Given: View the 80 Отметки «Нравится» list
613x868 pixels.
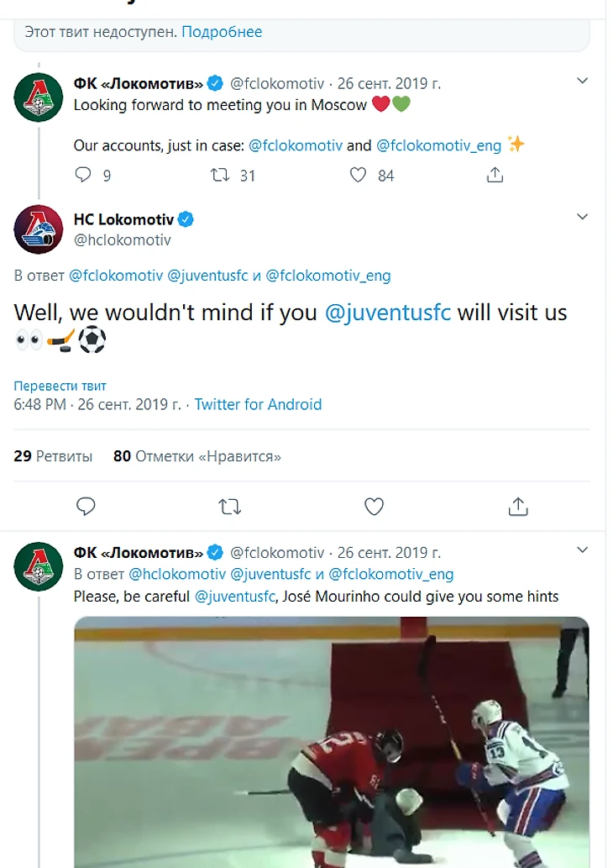Looking at the screenshot, I should [x=197, y=456].
